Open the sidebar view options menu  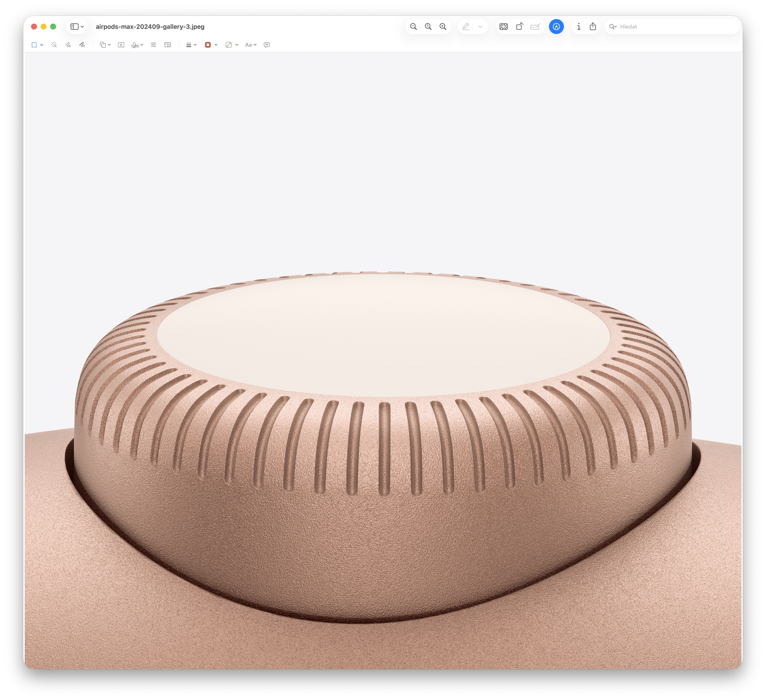(77, 27)
